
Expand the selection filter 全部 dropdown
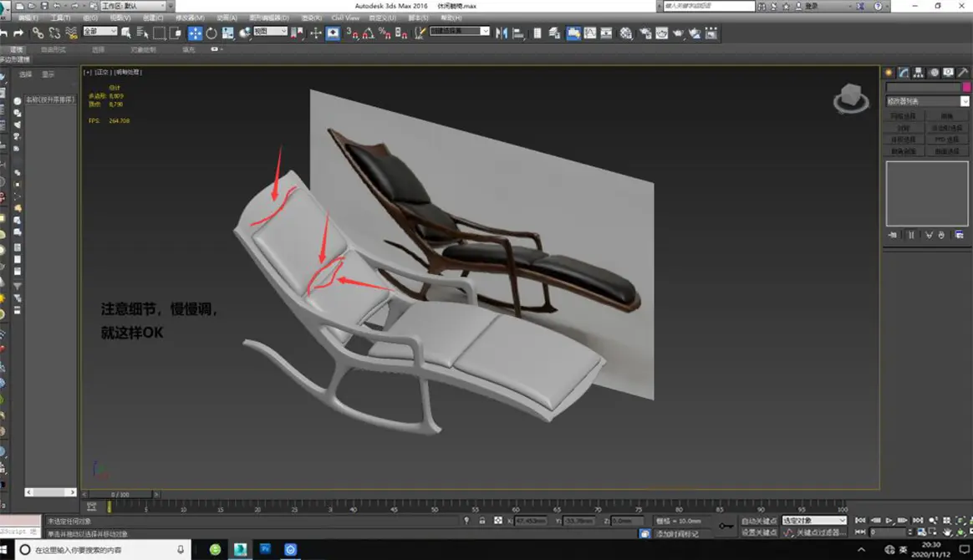tap(100, 32)
